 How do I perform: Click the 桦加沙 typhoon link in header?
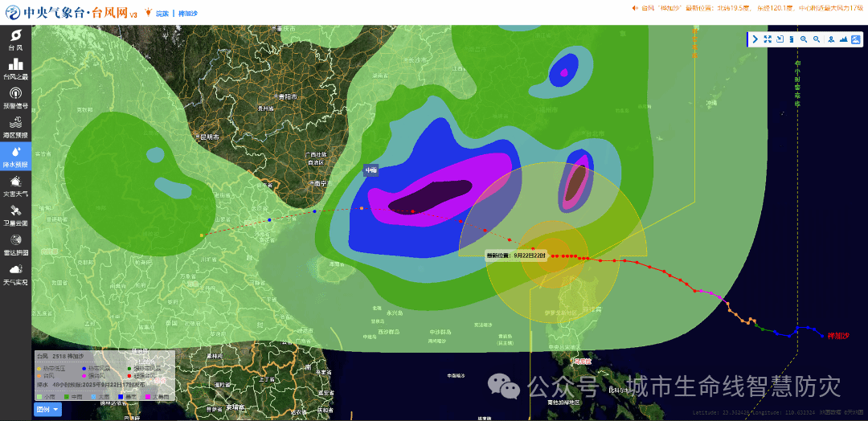coord(187,14)
